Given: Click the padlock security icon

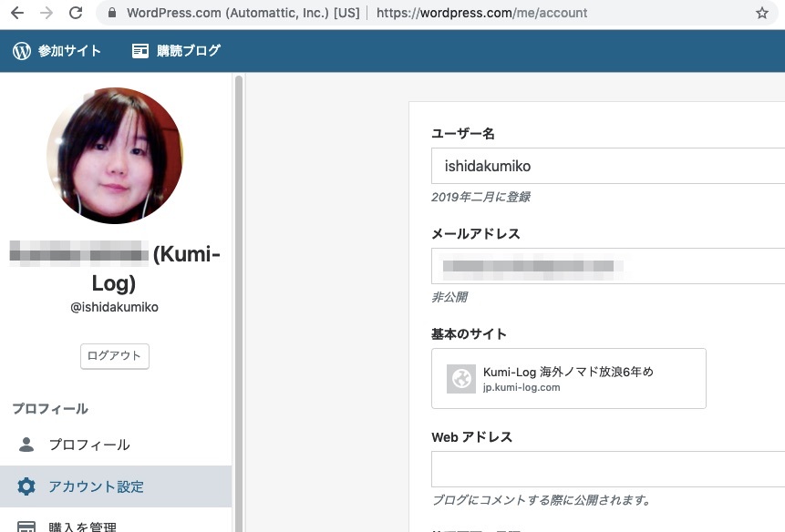Looking at the screenshot, I should tap(112, 13).
